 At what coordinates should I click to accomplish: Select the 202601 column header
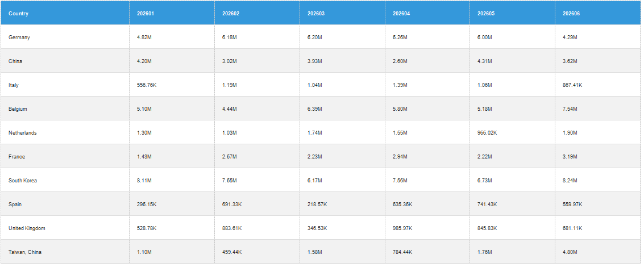pyautogui.click(x=146, y=14)
